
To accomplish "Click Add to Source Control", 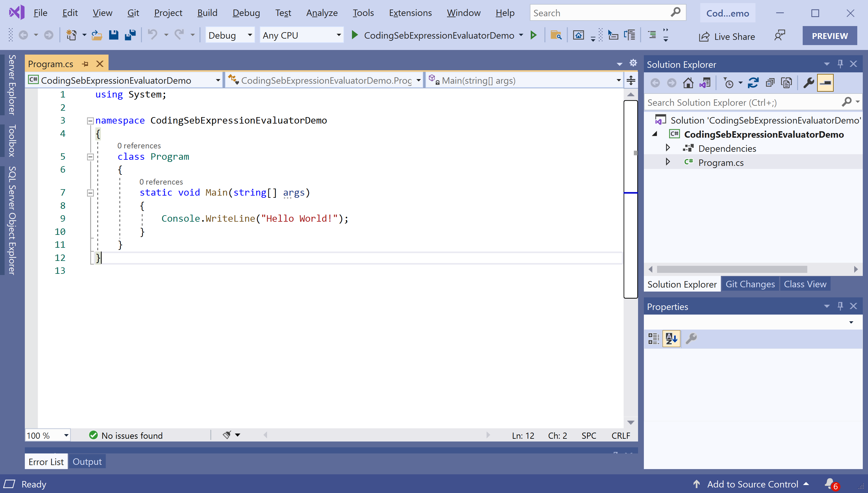I will (x=752, y=484).
